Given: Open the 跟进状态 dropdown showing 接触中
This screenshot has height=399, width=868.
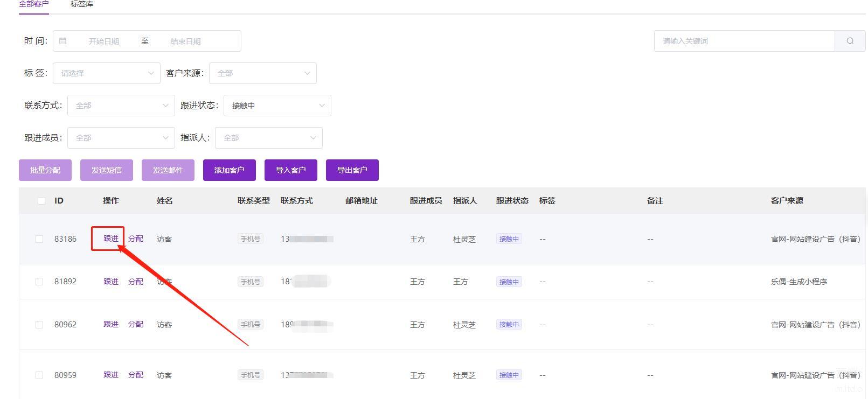Looking at the screenshot, I should (277, 106).
